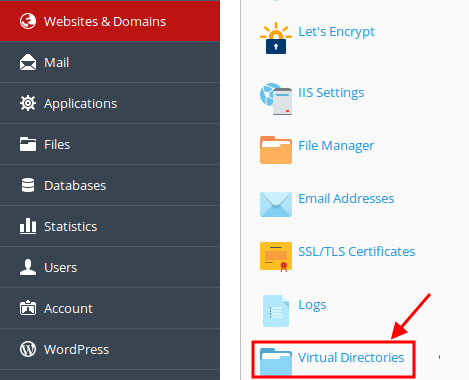This screenshot has width=469, height=380.
Task: Open the Statistics section
Action: (110, 226)
